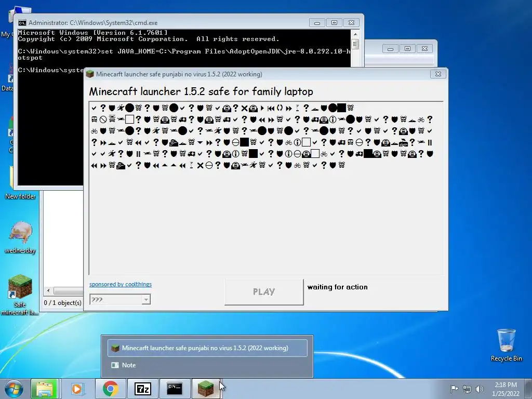
Task: Click the Minecraft grass block taskbar icon
Action: point(206,389)
